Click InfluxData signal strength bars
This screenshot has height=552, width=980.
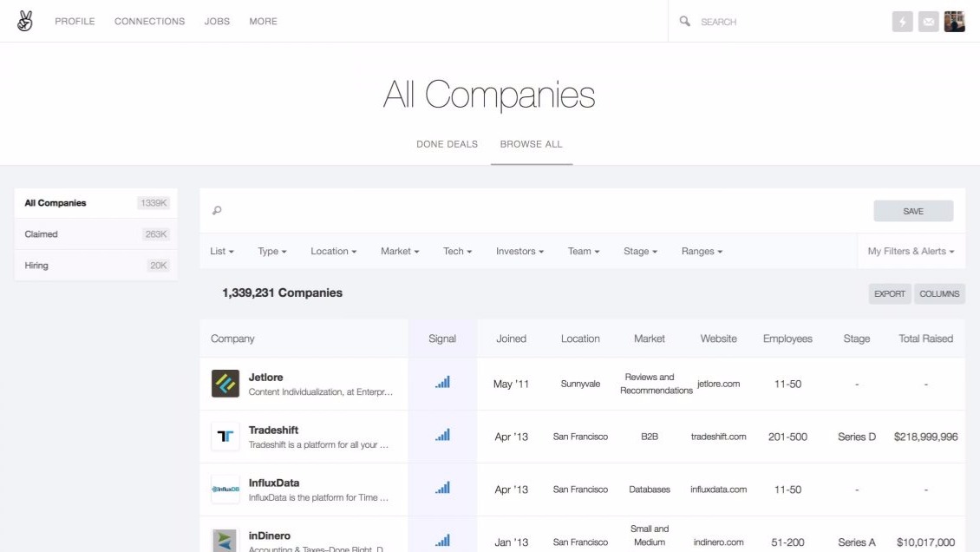click(x=442, y=488)
